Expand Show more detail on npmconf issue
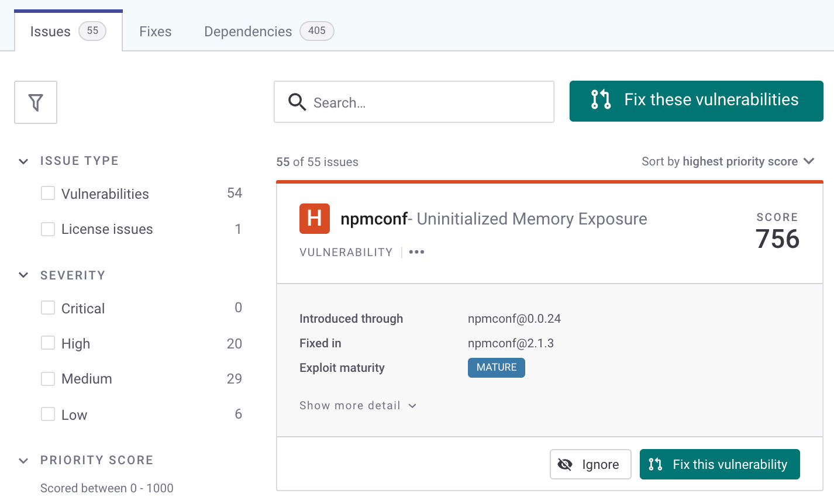Viewport: 834px width, 504px height. 357,405
